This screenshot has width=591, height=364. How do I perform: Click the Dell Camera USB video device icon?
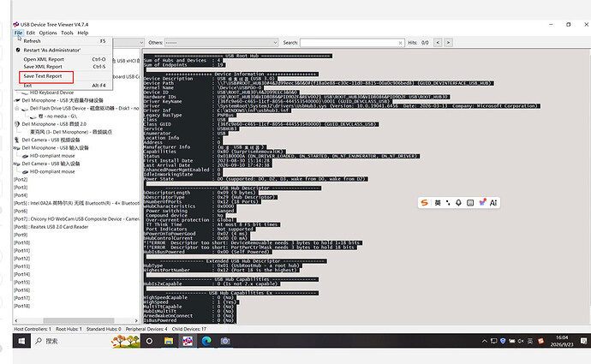coord(16,140)
